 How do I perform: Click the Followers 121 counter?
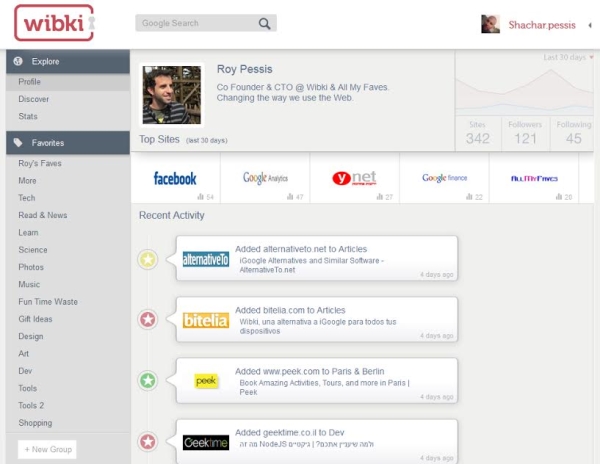point(525,133)
